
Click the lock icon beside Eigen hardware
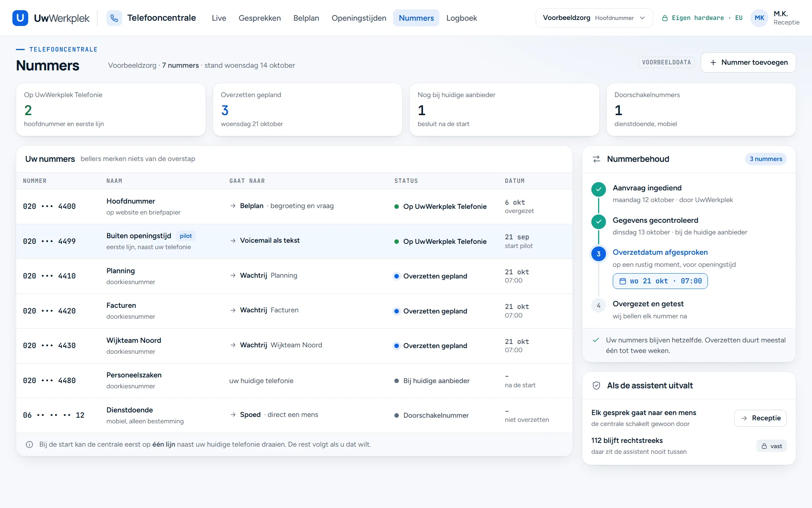click(x=665, y=18)
